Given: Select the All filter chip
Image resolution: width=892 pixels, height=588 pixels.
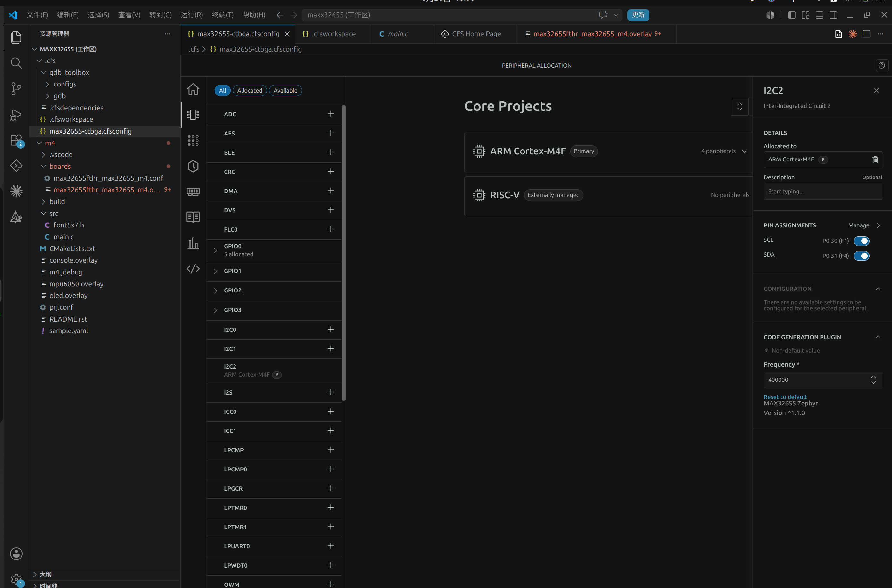Looking at the screenshot, I should coord(222,90).
